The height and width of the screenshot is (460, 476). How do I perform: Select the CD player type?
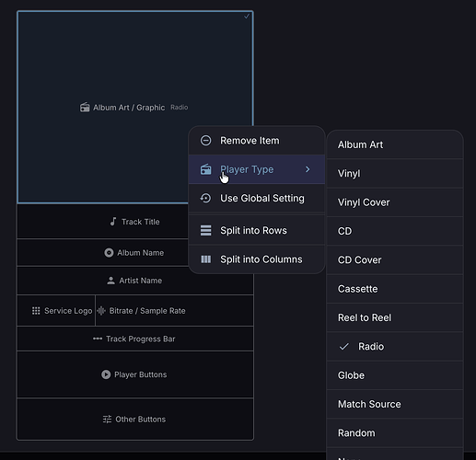395,231
